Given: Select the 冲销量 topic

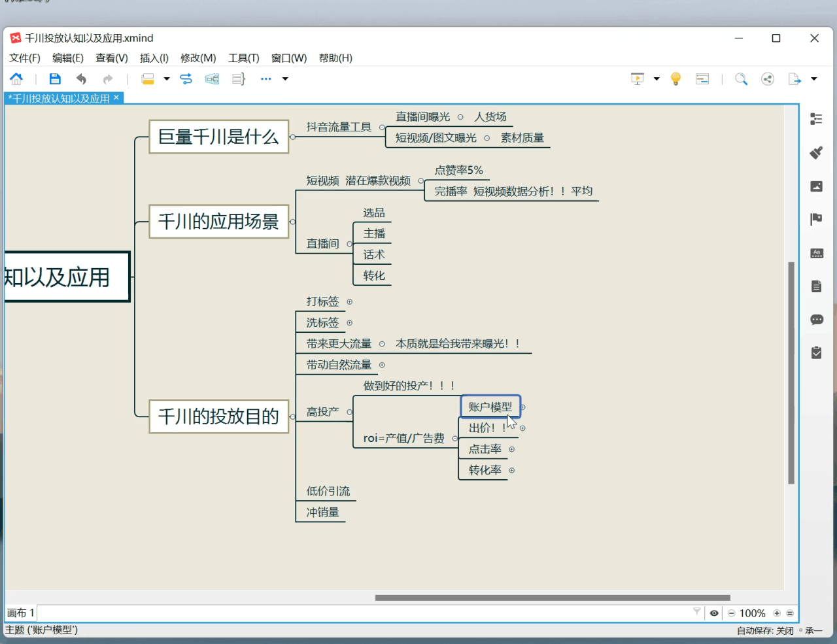Looking at the screenshot, I should 323,512.
